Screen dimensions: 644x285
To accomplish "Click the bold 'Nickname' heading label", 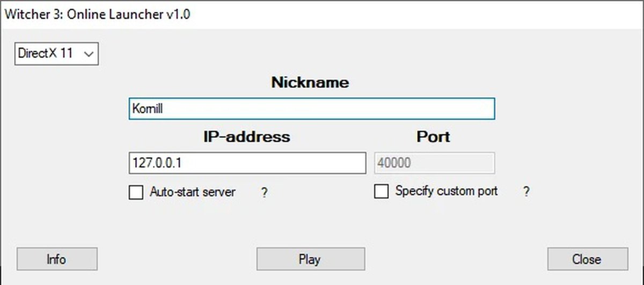I will pyautogui.click(x=310, y=83).
